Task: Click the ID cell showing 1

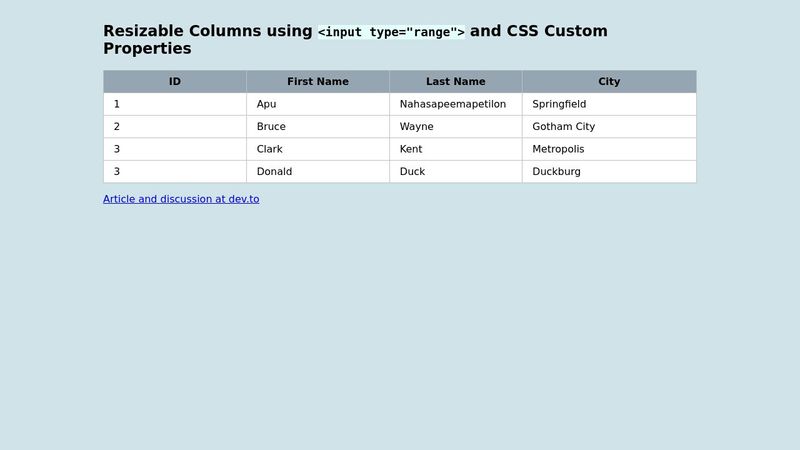Action: pos(175,104)
